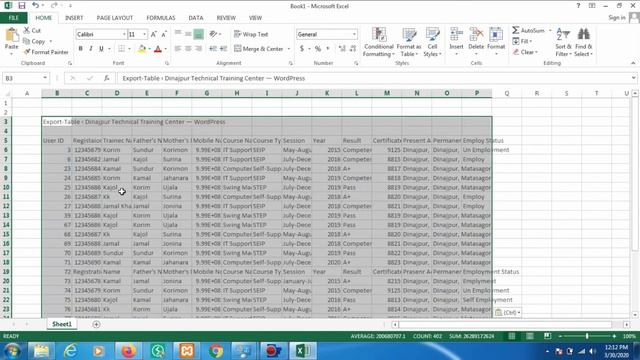Increase font size with the large A icon
The width and height of the screenshot is (640, 360).
tap(153, 34)
